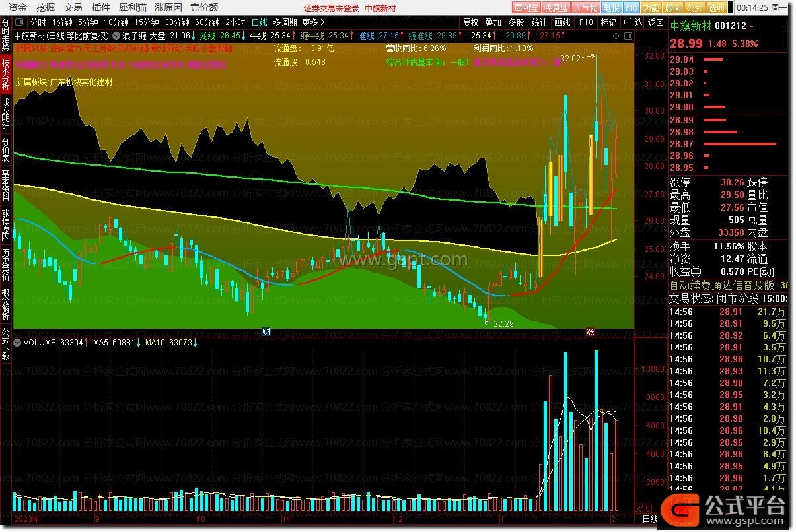Click the 日线 label at chart bottom-right

[x=651, y=520]
